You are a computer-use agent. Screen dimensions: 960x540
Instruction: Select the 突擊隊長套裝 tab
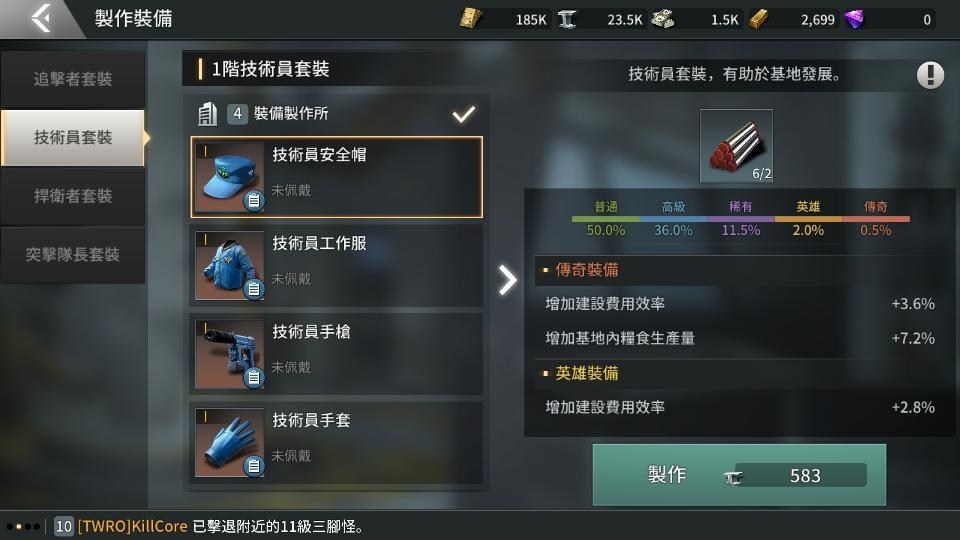(x=73, y=255)
